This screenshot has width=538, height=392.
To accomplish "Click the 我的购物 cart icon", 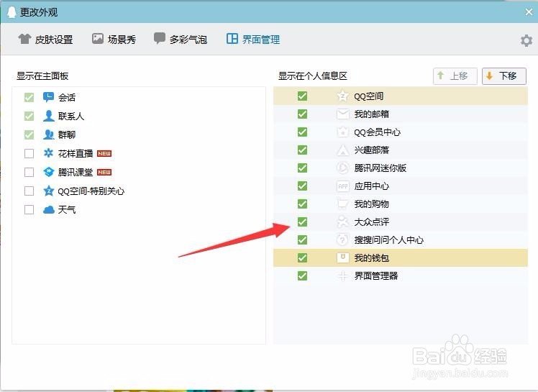I will 342,204.
